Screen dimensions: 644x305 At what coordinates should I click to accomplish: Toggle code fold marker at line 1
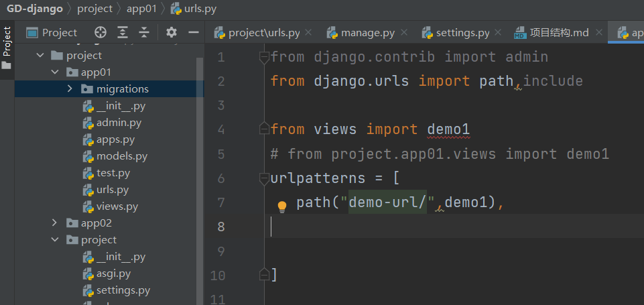[x=264, y=58]
